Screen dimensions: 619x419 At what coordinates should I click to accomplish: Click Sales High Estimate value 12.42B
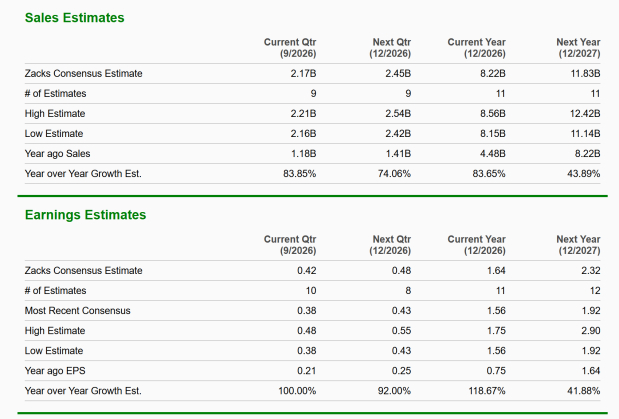click(585, 114)
